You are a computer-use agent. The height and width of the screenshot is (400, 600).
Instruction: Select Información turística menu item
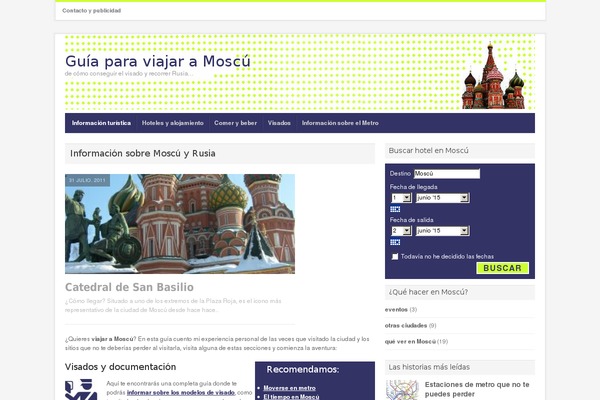point(101,123)
